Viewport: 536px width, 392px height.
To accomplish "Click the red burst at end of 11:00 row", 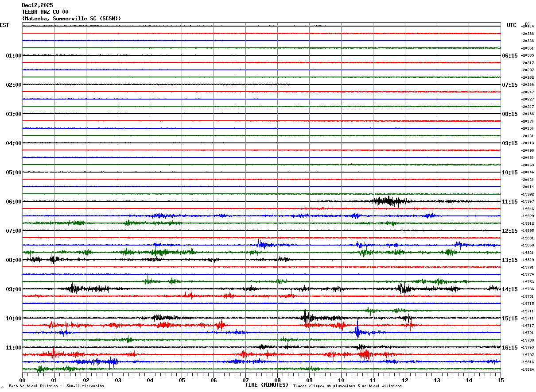I will click(365, 354).
